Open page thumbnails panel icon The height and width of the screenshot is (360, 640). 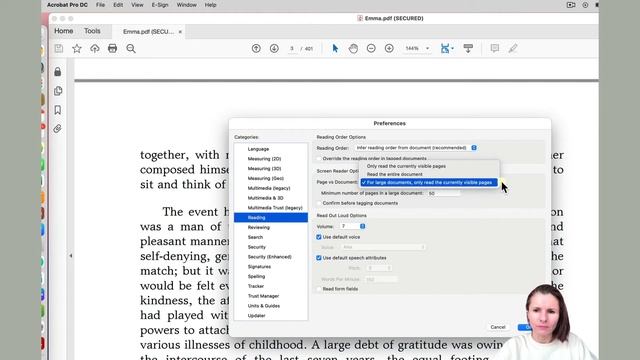58,91
